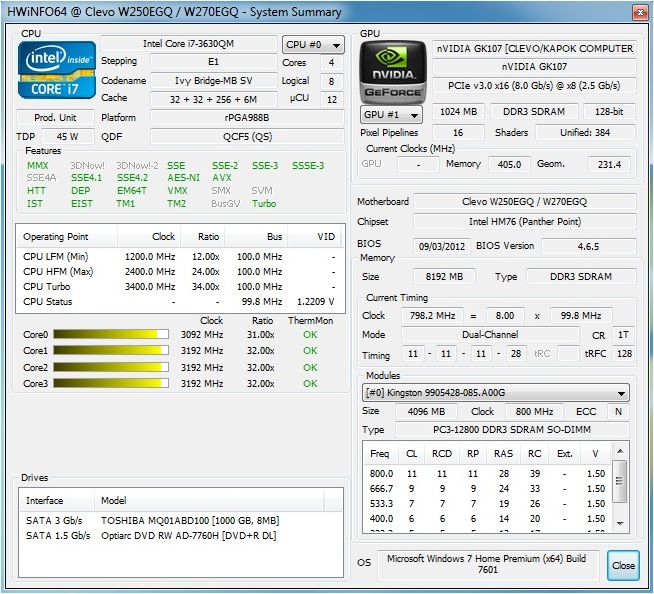Viewport: 654px width, 594px height.
Task: Click the NVIDIA GeForce logo
Action: tap(393, 72)
